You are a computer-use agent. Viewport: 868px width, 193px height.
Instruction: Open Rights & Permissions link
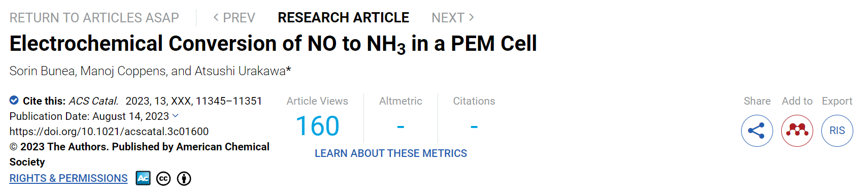(69, 178)
